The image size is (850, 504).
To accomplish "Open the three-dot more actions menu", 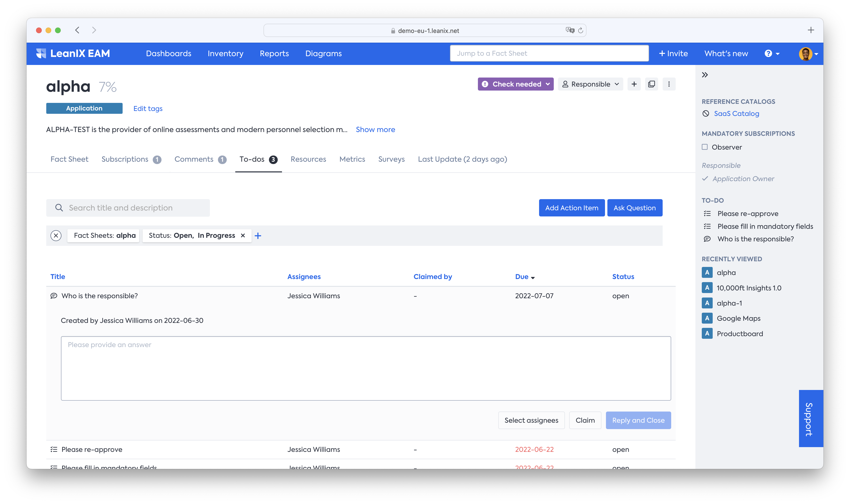I will pyautogui.click(x=669, y=84).
